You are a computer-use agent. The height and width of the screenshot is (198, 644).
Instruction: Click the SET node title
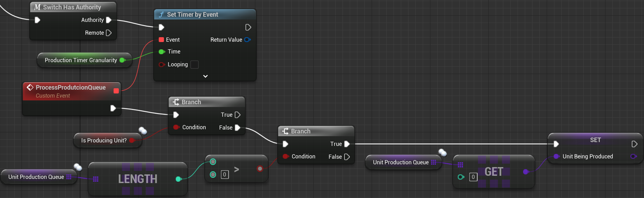[x=595, y=140]
